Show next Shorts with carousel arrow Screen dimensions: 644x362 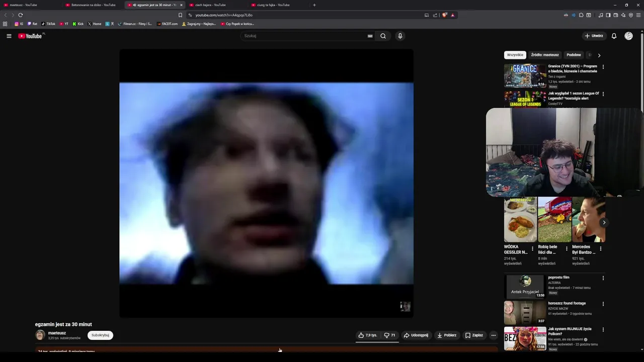pyautogui.click(x=604, y=222)
